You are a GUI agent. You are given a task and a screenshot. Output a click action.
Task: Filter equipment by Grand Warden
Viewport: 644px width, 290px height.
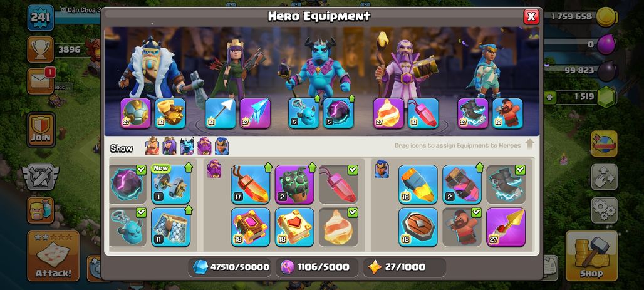coord(204,146)
